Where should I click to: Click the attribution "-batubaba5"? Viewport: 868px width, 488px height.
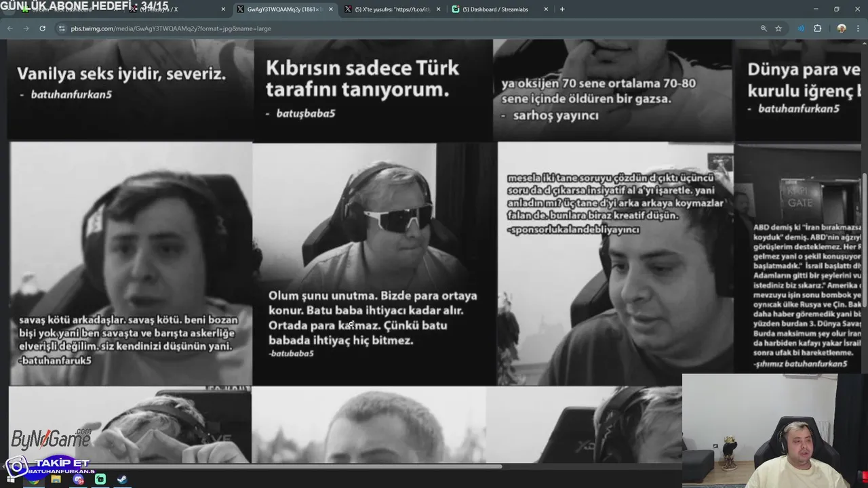point(291,354)
